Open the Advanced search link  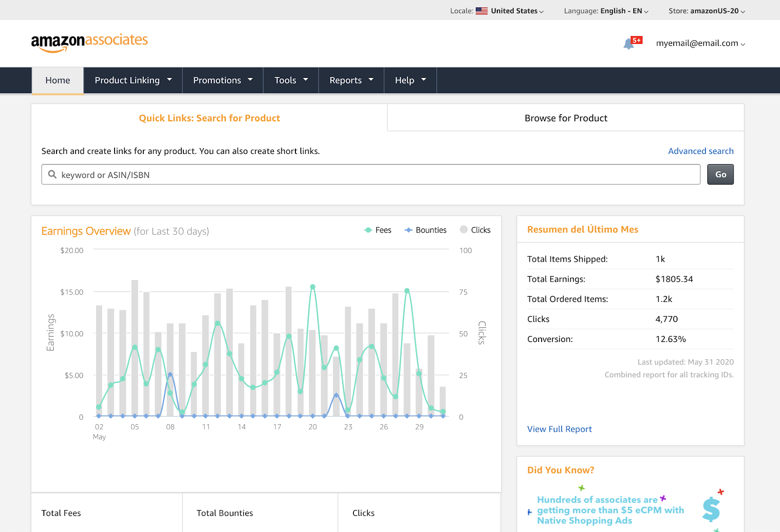[701, 151]
